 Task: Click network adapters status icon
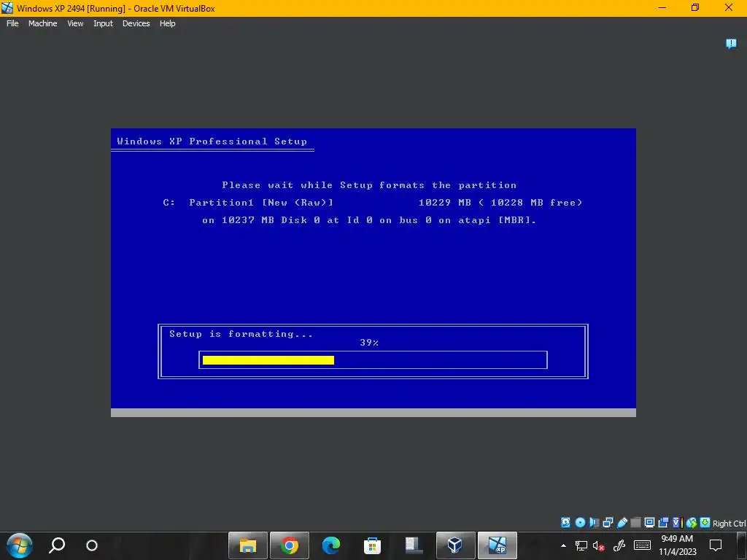click(x=608, y=522)
